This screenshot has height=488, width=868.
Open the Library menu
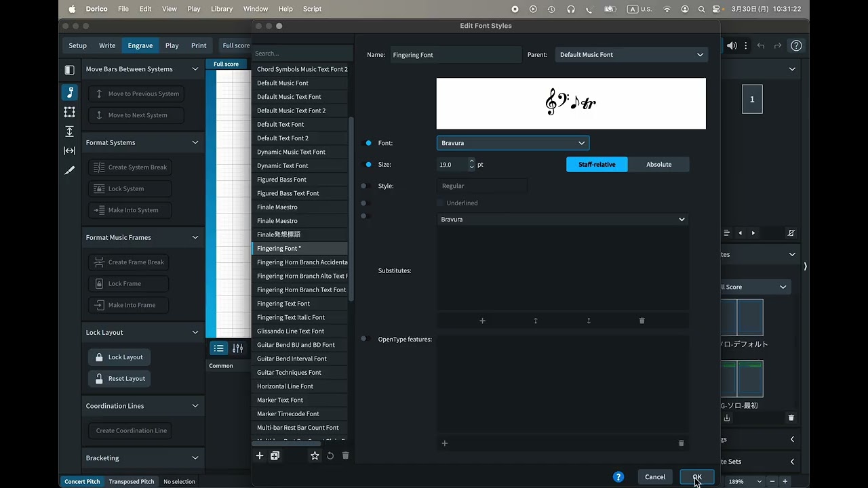tap(222, 9)
